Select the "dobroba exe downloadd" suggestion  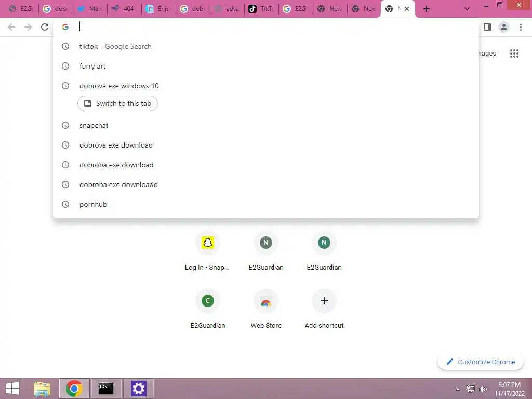pyautogui.click(x=266, y=184)
